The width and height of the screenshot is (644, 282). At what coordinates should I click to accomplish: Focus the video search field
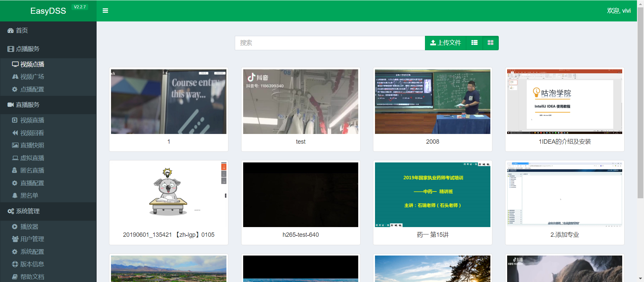click(330, 43)
